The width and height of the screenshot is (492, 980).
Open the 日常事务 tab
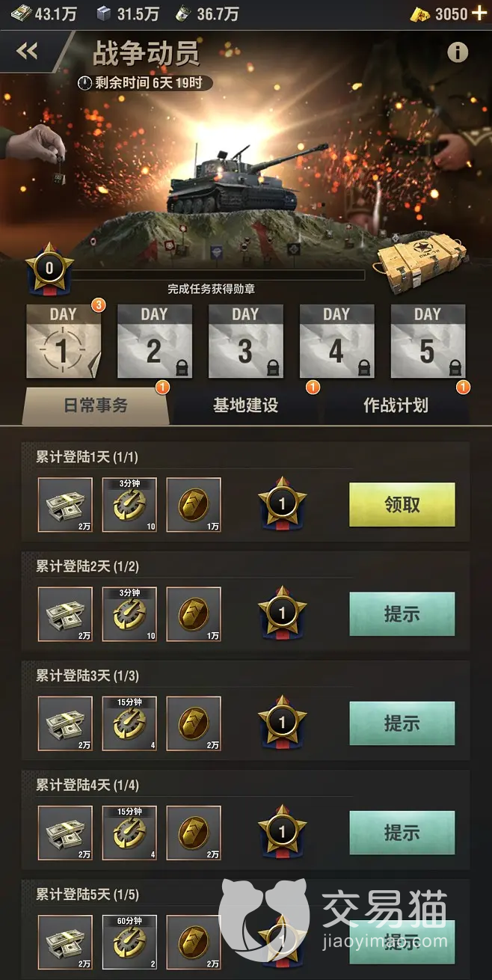(95, 405)
